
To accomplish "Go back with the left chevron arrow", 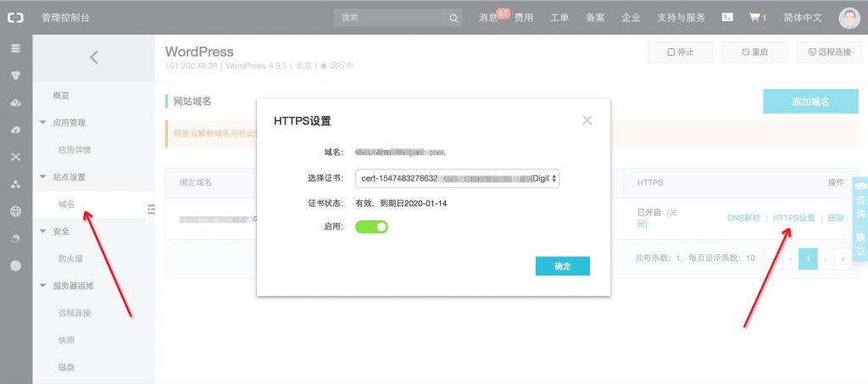I will pos(94,57).
